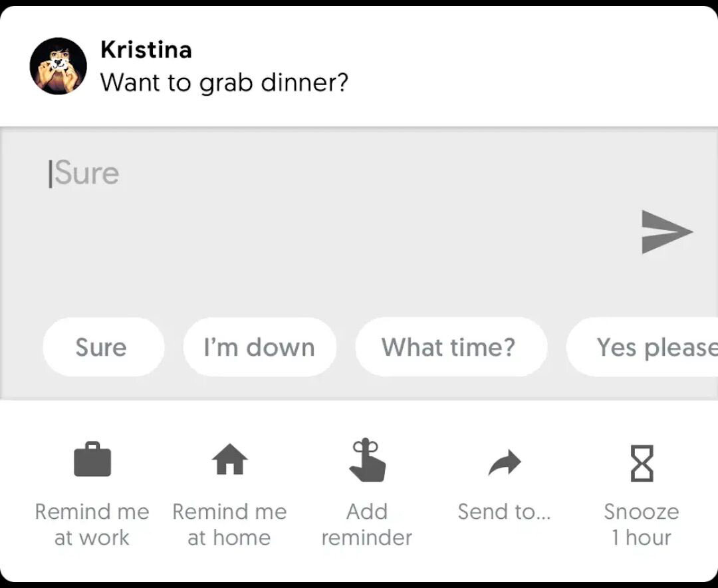Click the curved forward arrow icon
The width and height of the screenshot is (718, 588).
(x=505, y=462)
